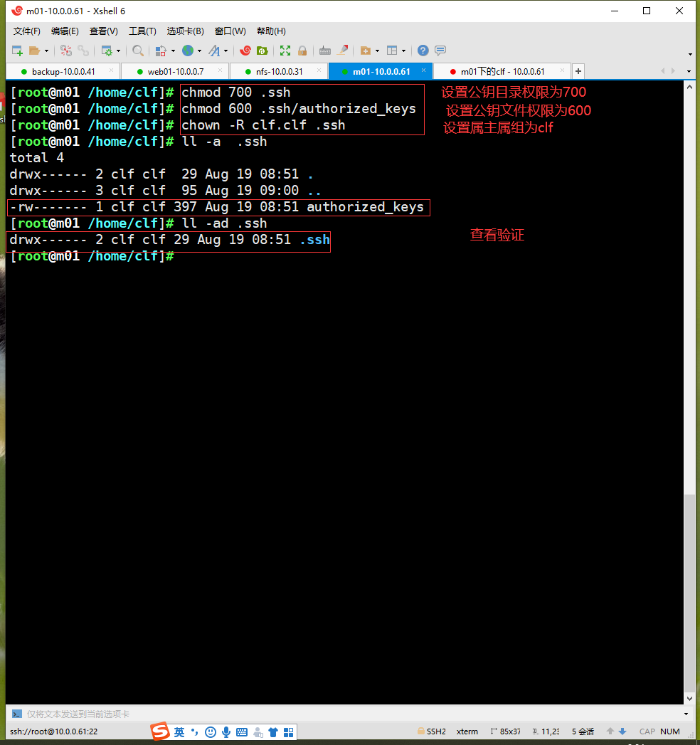700x745 pixels.
Task: Open the 帮助(H) menu
Action: click(271, 31)
